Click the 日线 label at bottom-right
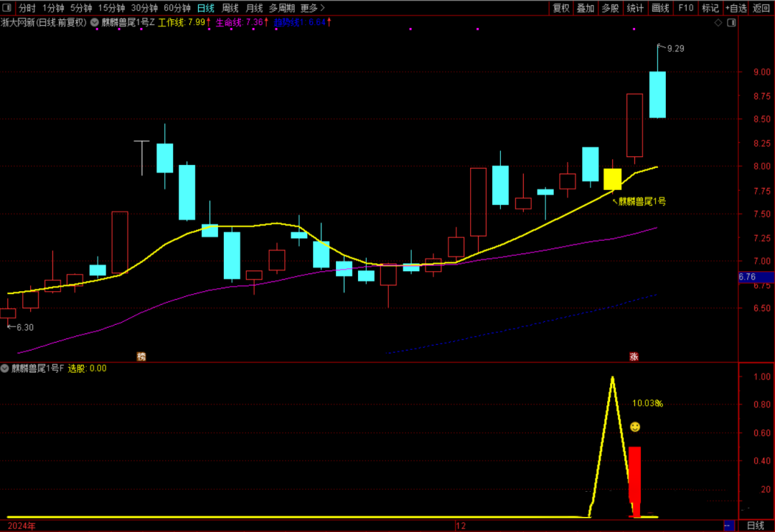 [756, 526]
